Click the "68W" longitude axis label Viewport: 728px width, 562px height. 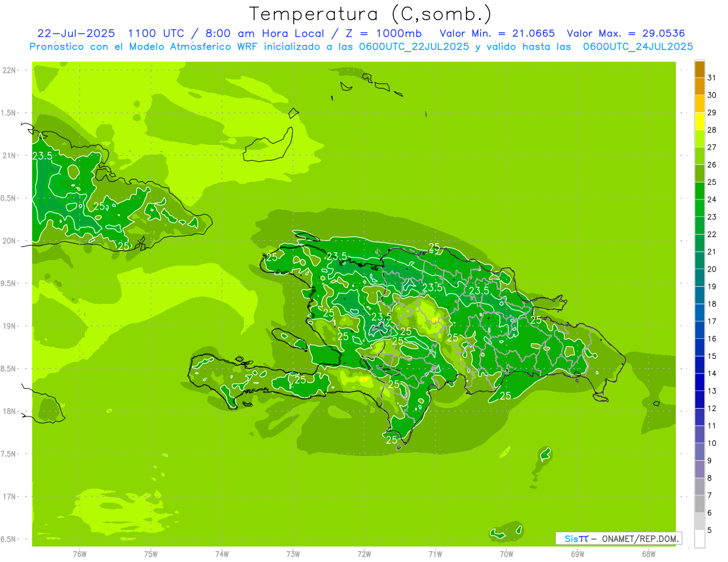point(649,554)
